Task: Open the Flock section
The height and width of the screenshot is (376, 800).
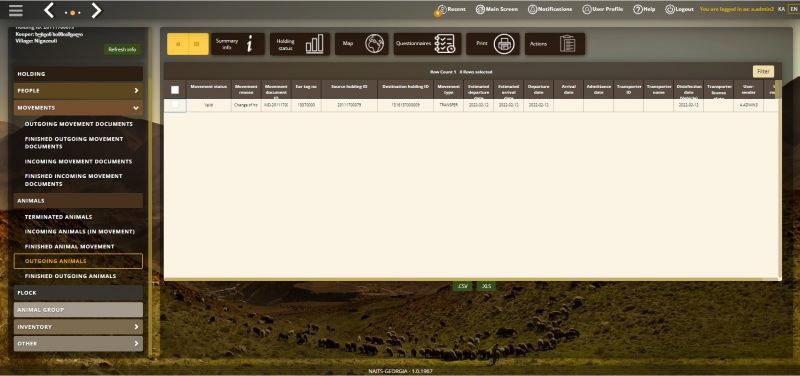Action: [78, 293]
